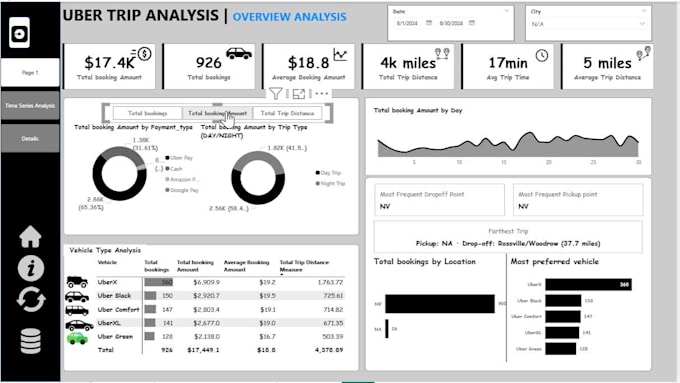Screen dimensions: 680x383
Task: Open the Details page
Action: pos(30,138)
